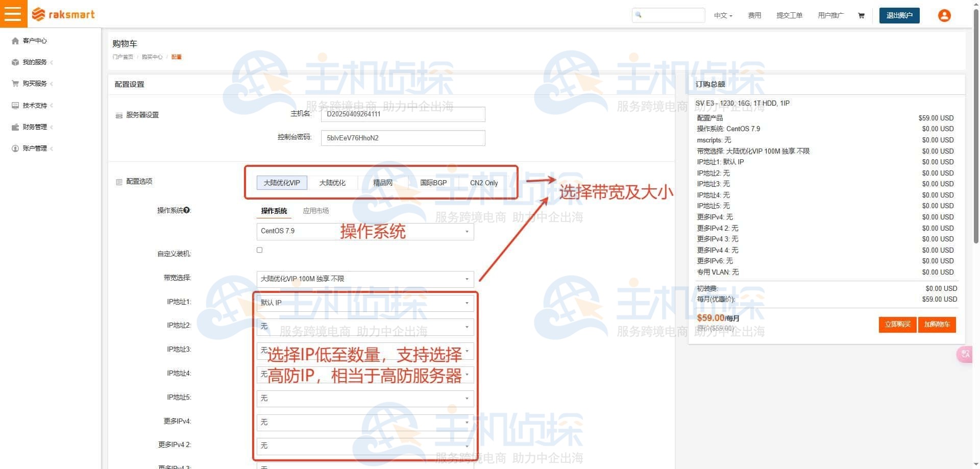Expand the 带宽选择 bandwidth dropdown

click(364, 279)
